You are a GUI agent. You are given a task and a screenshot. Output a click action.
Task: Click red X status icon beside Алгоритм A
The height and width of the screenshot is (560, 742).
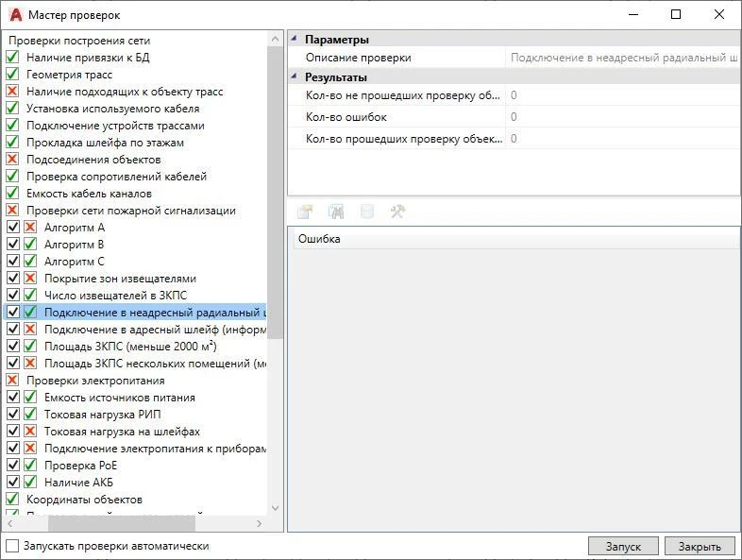30,228
